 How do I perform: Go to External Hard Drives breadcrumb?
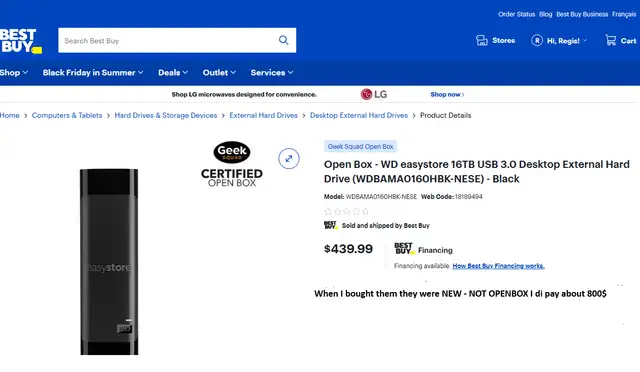point(263,116)
